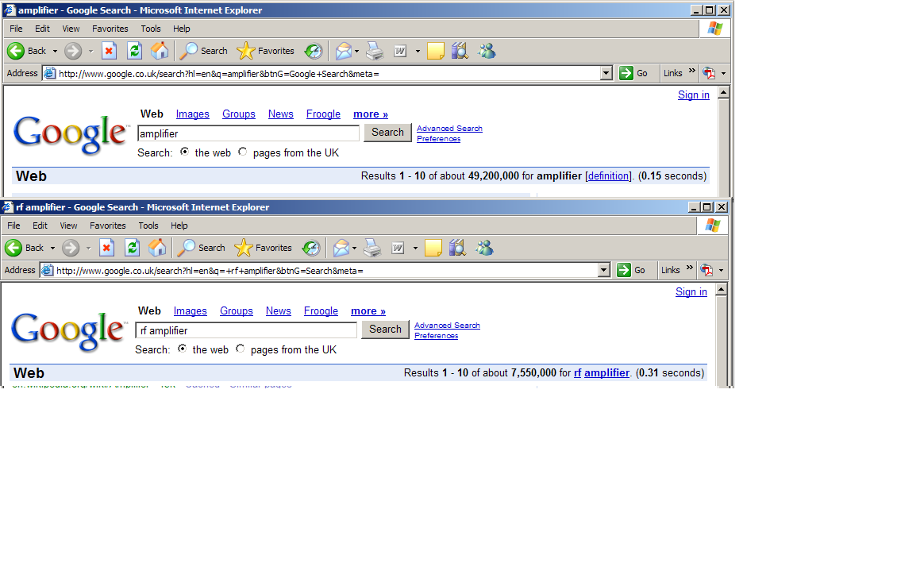Click PDF icon in amplifier window links bar
924x563 pixels.
(x=709, y=73)
